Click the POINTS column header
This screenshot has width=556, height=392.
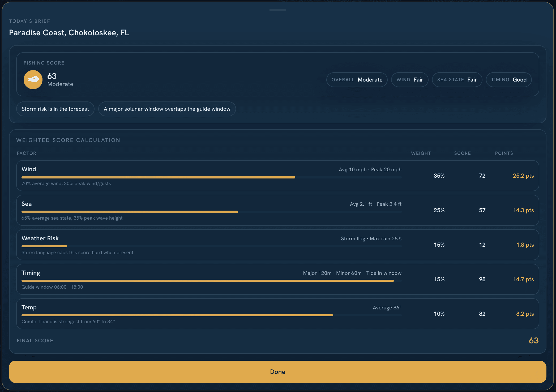tap(504, 153)
